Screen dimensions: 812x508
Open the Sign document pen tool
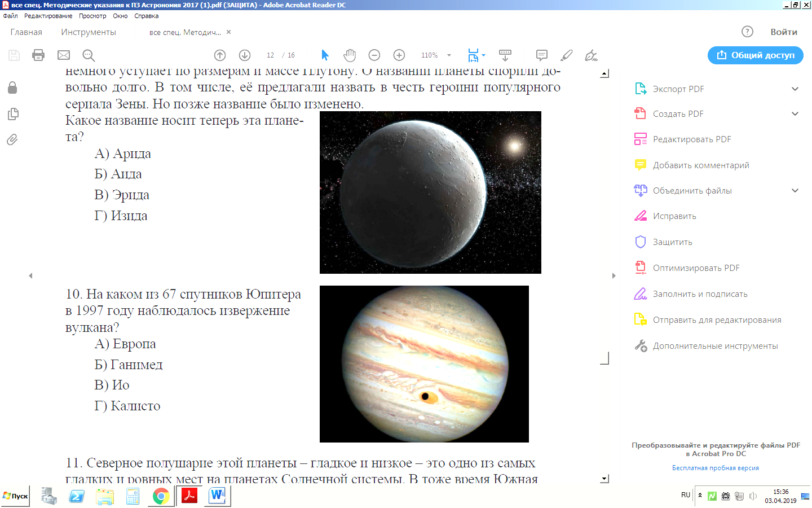591,55
